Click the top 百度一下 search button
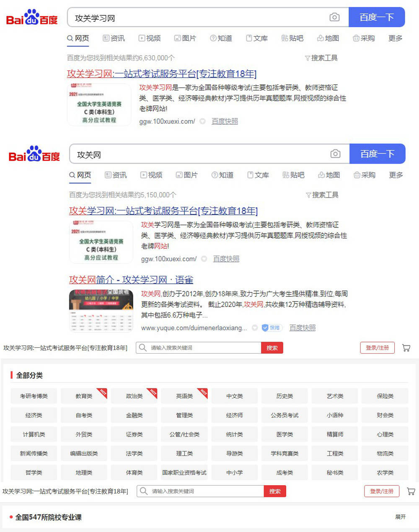Viewport: 419px width, 532px height. click(x=377, y=17)
